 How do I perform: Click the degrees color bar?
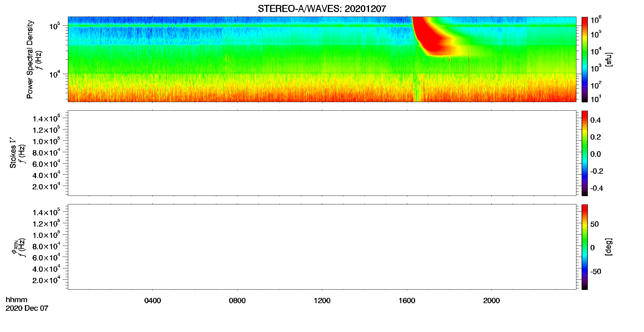click(585, 247)
